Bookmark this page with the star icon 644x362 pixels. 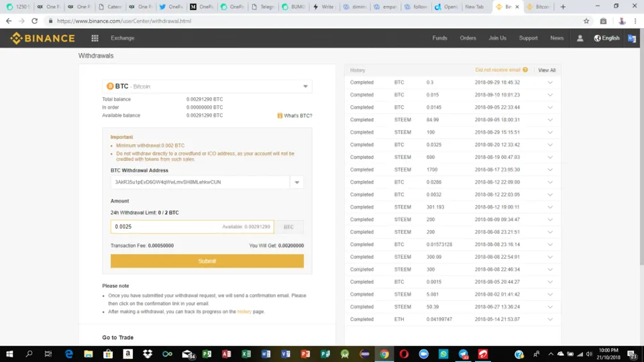[586, 21]
